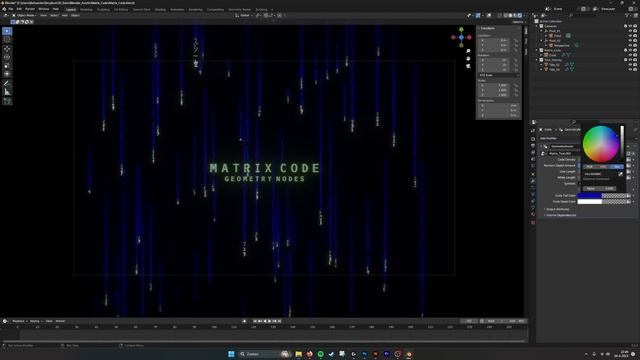Open the Windows Start menu
The height and width of the screenshot is (360, 640).
[x=231, y=354]
